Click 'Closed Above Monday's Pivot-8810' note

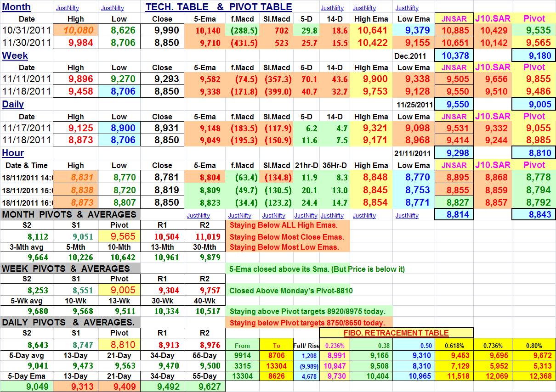291,290
